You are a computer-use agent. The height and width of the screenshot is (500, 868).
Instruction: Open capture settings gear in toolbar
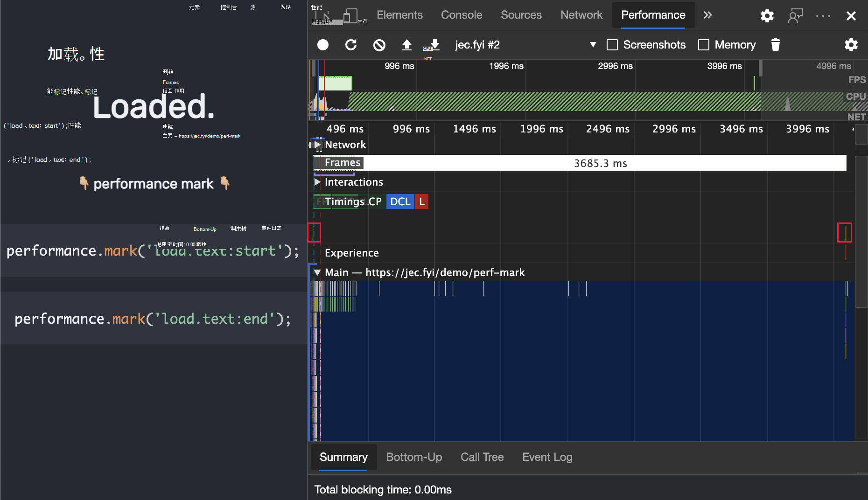coord(851,45)
